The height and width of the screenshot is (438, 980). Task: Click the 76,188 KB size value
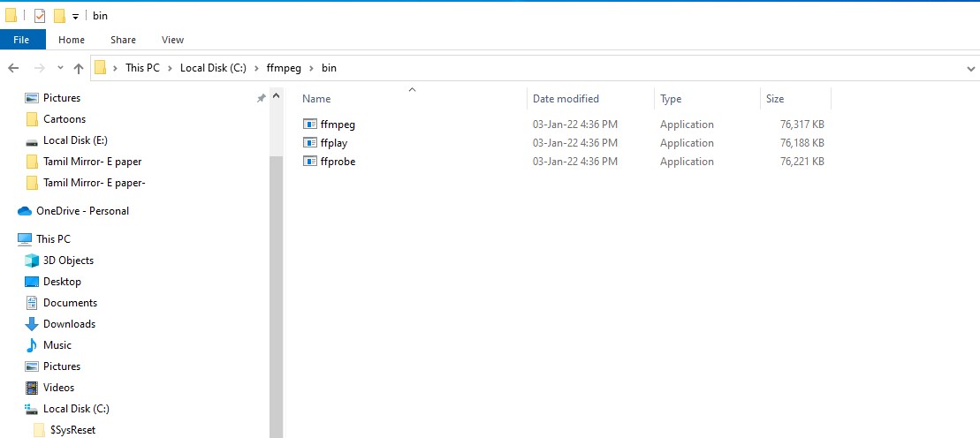pos(801,143)
